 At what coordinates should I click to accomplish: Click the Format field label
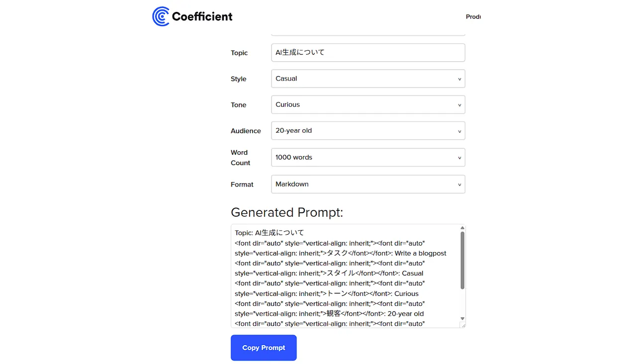click(242, 184)
